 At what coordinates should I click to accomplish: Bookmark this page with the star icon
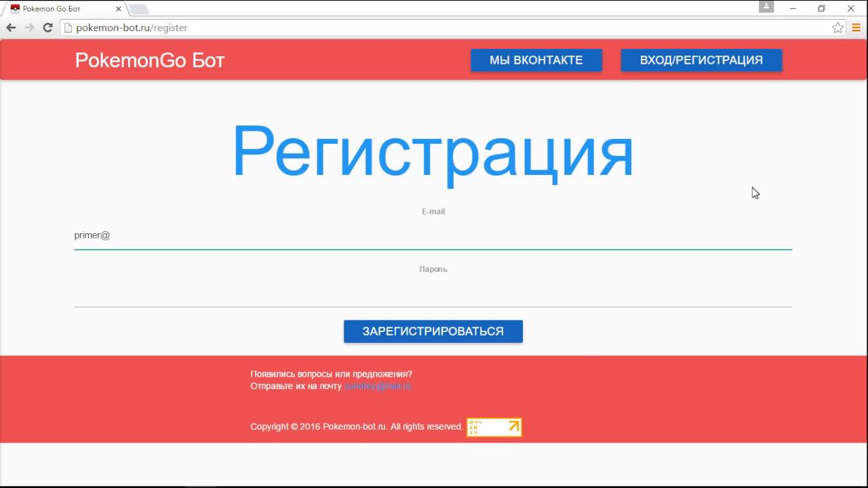click(x=838, y=28)
